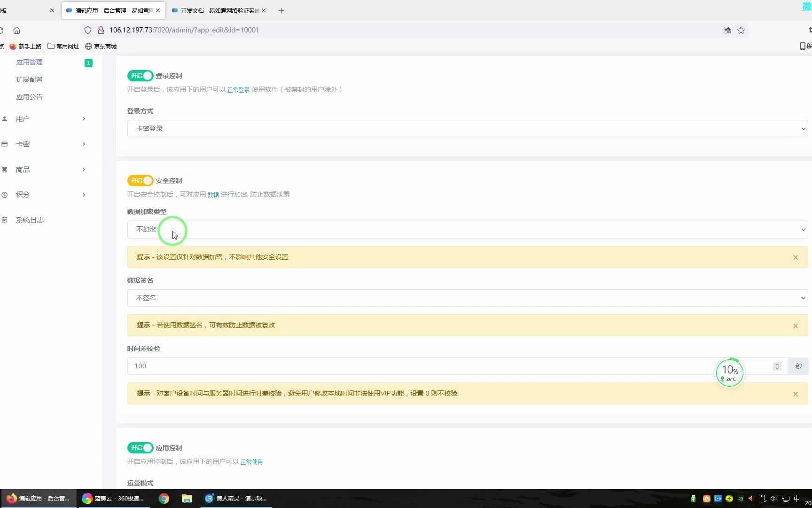
Task: Open 扩展配置 in the sidebar
Action: click(x=29, y=79)
